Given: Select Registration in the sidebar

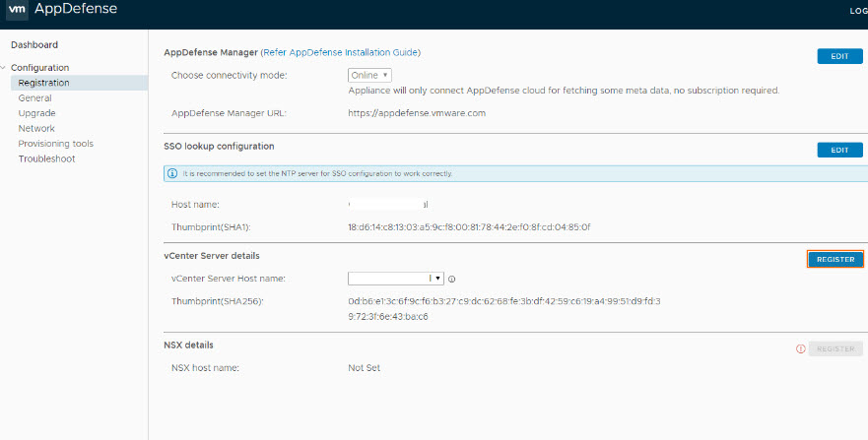Looking at the screenshot, I should click(x=43, y=83).
